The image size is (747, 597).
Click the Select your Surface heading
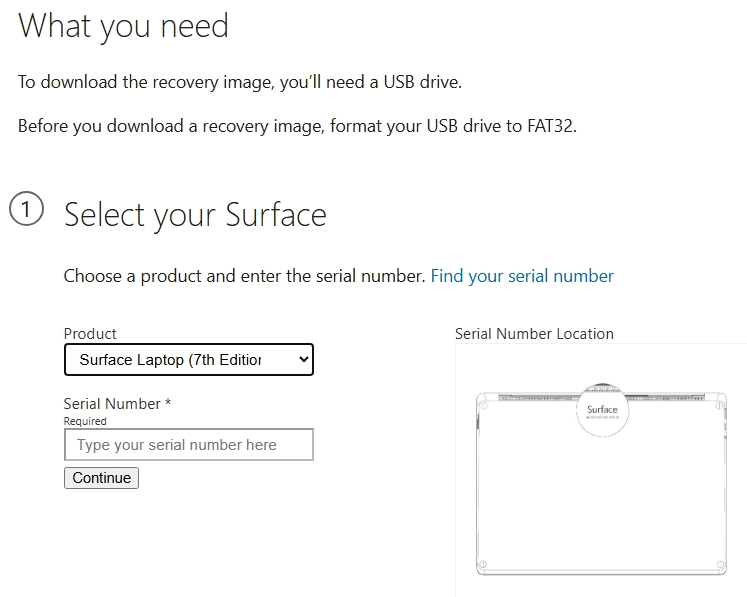[195, 214]
